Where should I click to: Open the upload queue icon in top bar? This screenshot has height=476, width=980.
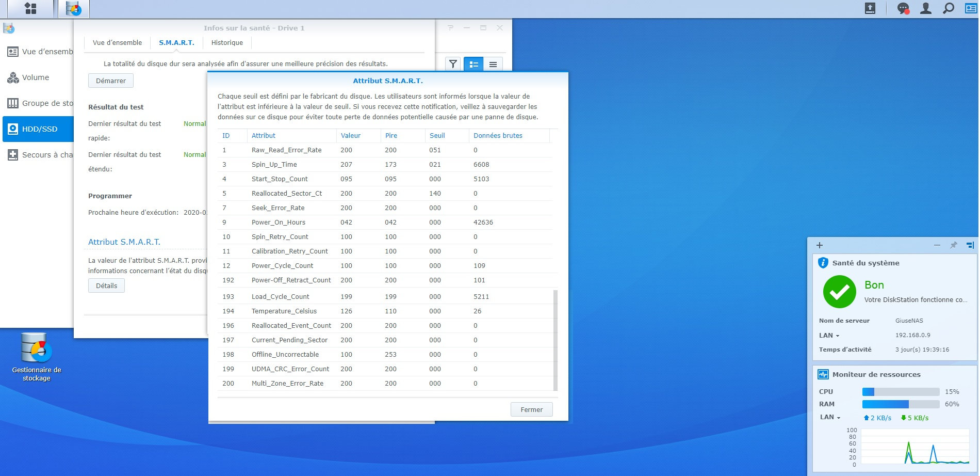pyautogui.click(x=870, y=8)
